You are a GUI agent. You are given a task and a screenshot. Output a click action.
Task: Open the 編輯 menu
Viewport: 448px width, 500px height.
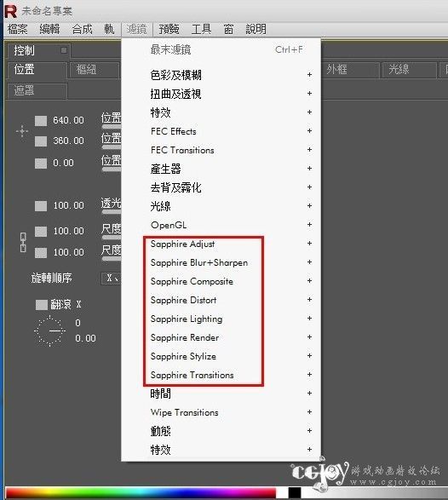(49, 29)
